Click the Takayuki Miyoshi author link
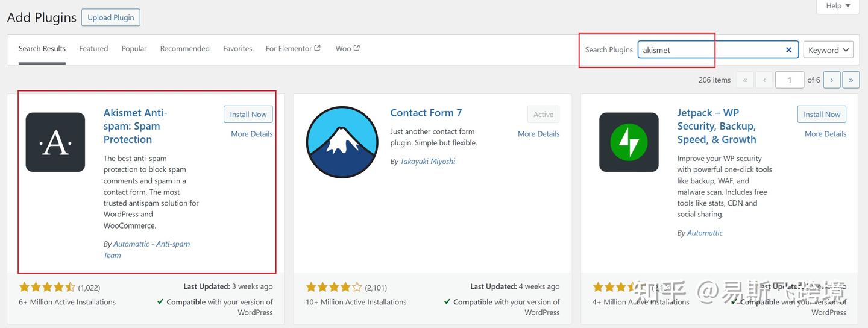The image size is (868, 328). (x=427, y=162)
